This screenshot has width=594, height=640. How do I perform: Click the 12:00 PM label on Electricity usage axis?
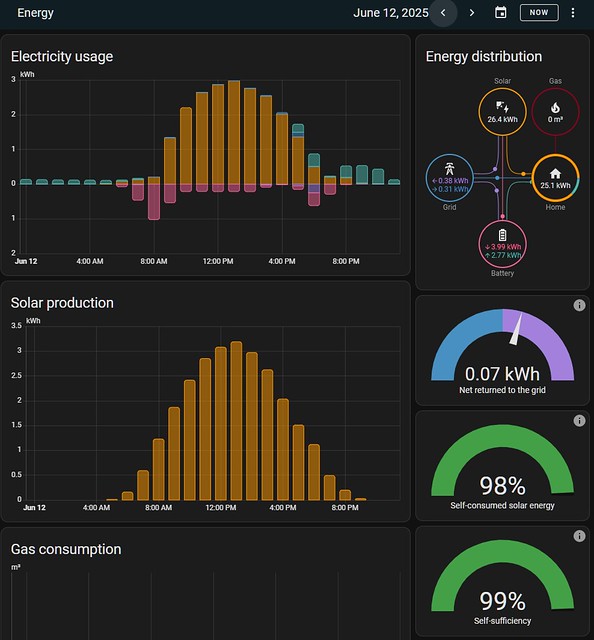pos(218,261)
